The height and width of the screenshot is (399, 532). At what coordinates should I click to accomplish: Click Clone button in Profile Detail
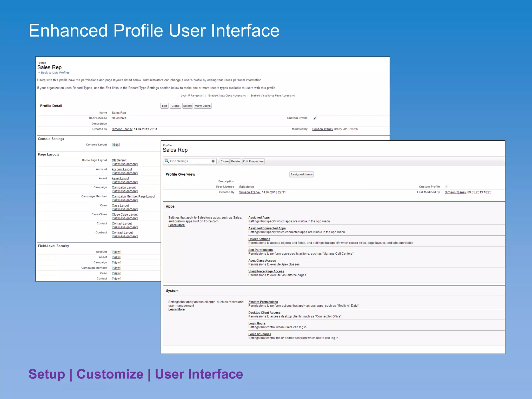[175, 106]
